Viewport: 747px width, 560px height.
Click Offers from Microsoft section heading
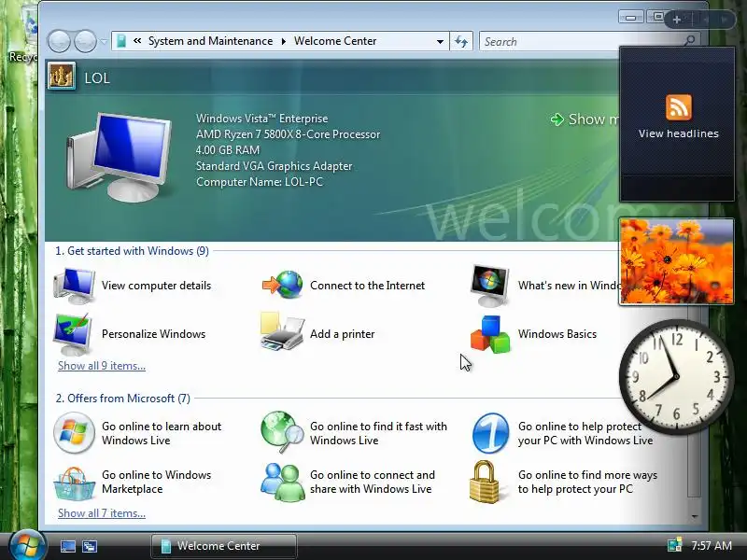click(x=123, y=399)
